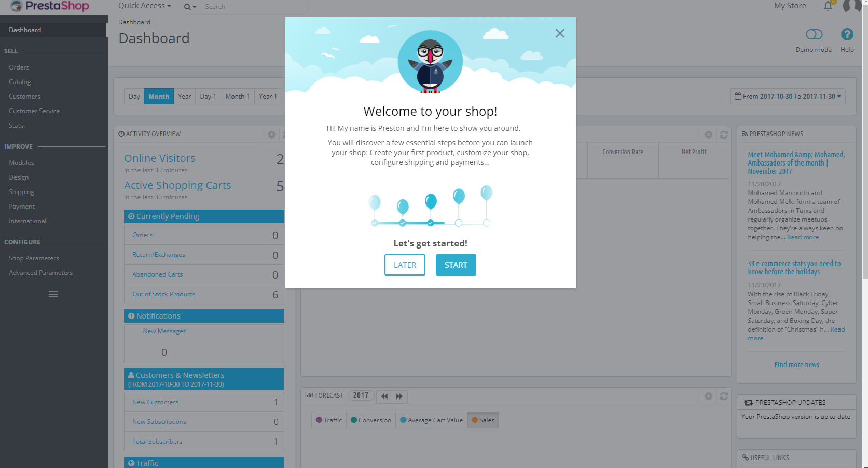Click the PrestaShop logo
Viewport: 868px width, 468px height.
(50, 6)
